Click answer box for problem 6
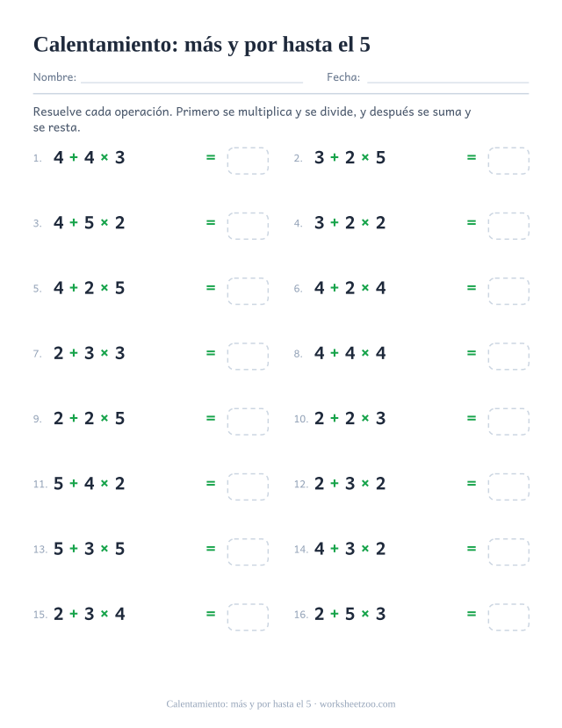Viewport: 562px width, 728px height. pos(508,291)
